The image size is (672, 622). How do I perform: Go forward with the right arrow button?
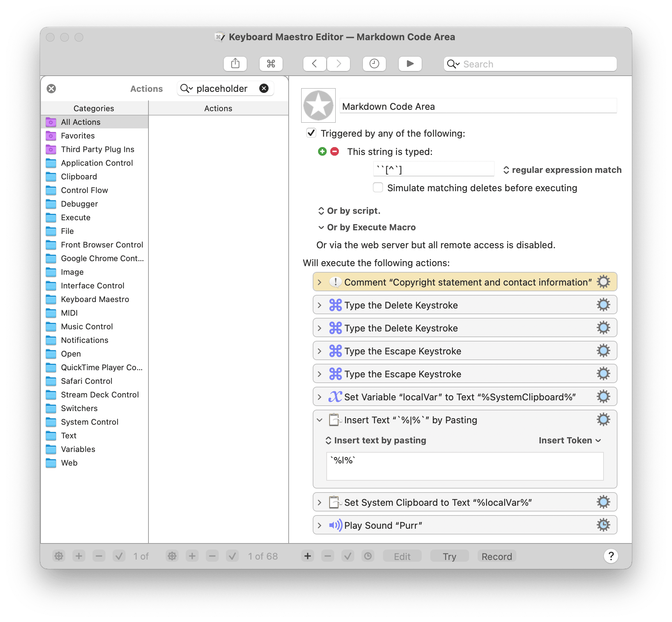tap(339, 64)
